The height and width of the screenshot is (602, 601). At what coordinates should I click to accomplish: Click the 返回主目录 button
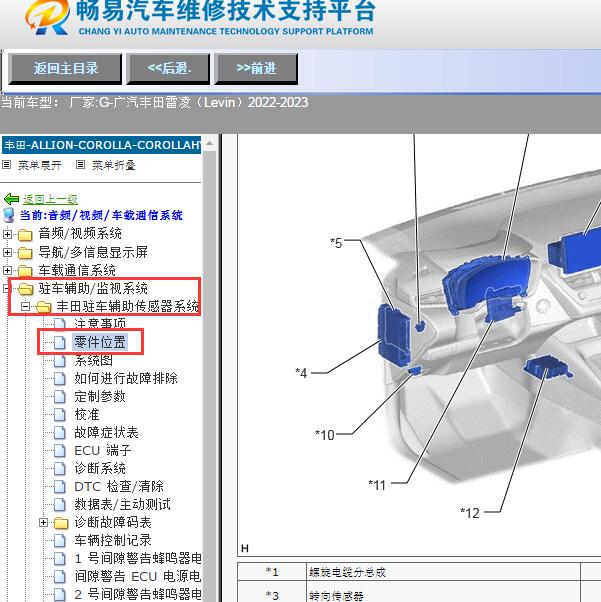click(x=65, y=69)
